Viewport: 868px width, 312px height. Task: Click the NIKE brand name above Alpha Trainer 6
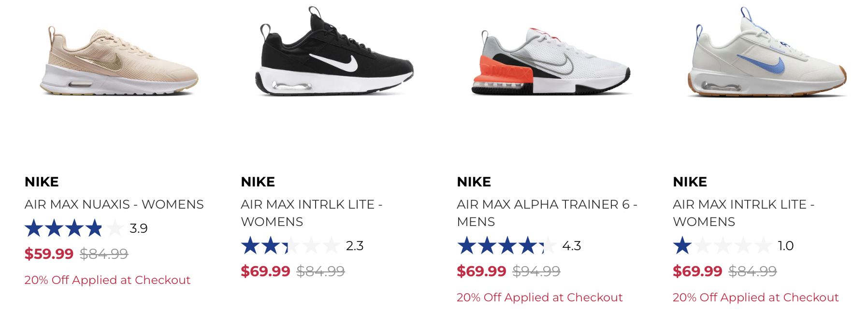pyautogui.click(x=474, y=182)
